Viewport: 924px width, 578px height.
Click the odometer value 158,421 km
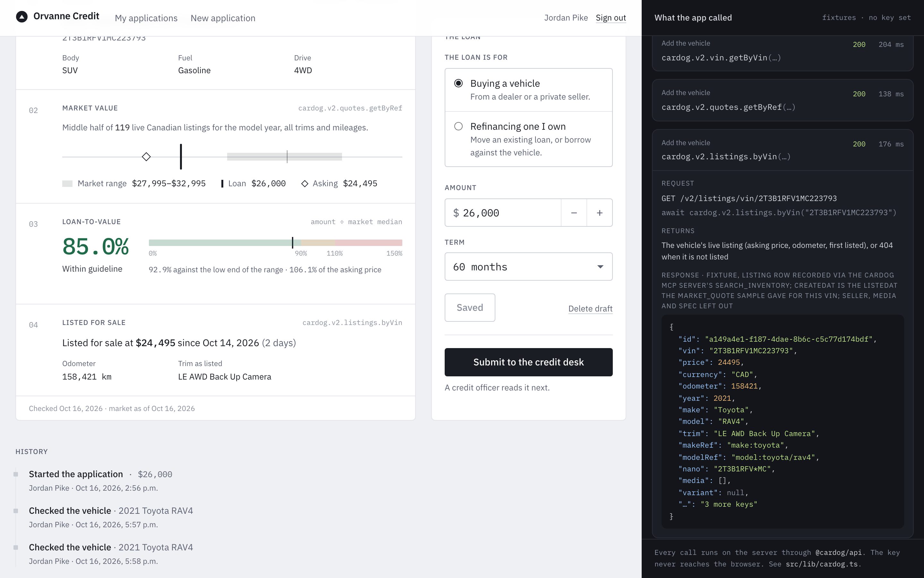[87, 377]
